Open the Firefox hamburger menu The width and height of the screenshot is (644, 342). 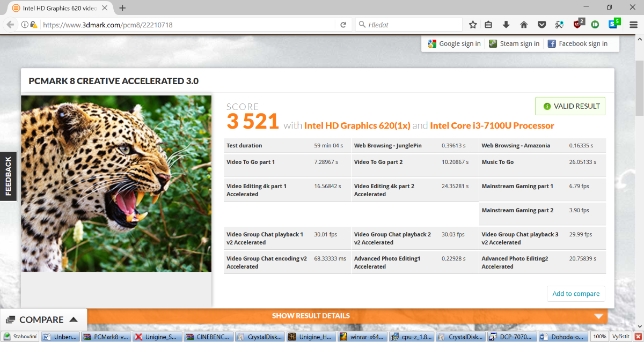pyautogui.click(x=633, y=25)
